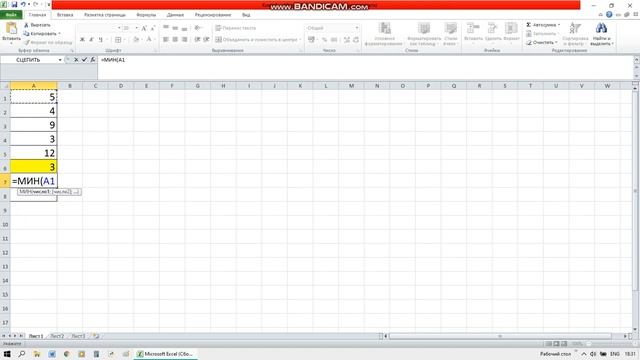Click Wrap Text (Перенос текста)
The image size is (640, 360).
(236, 28)
